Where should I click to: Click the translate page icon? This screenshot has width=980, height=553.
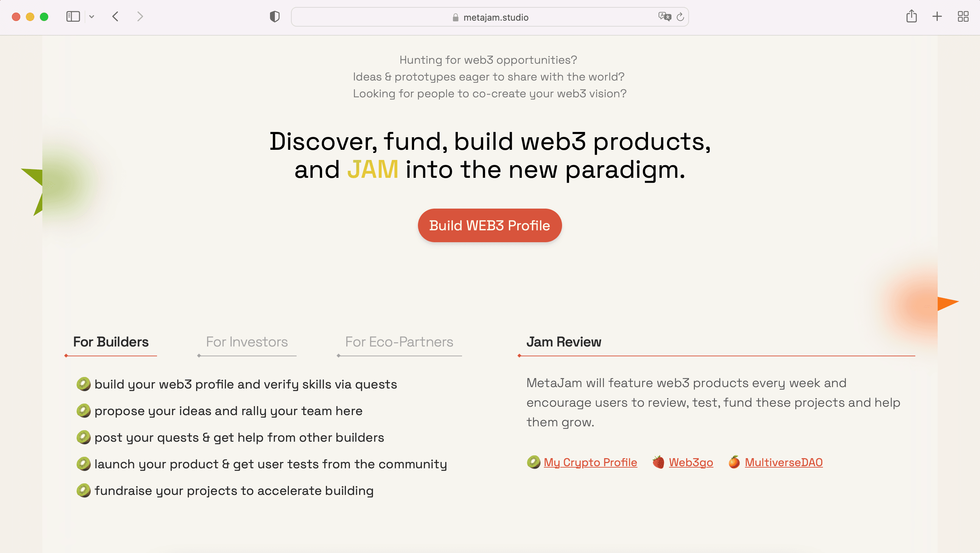tap(664, 17)
